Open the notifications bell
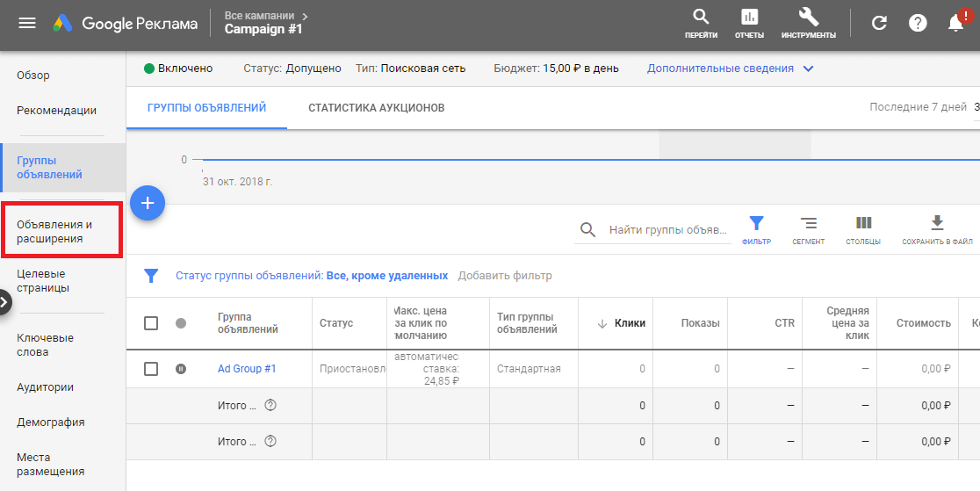 pyautogui.click(x=956, y=24)
